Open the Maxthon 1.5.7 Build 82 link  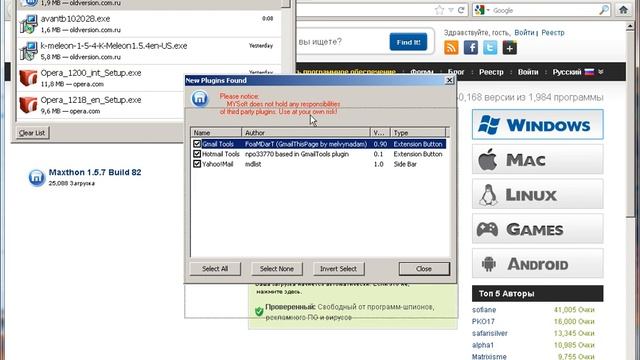pyautogui.click(x=95, y=172)
